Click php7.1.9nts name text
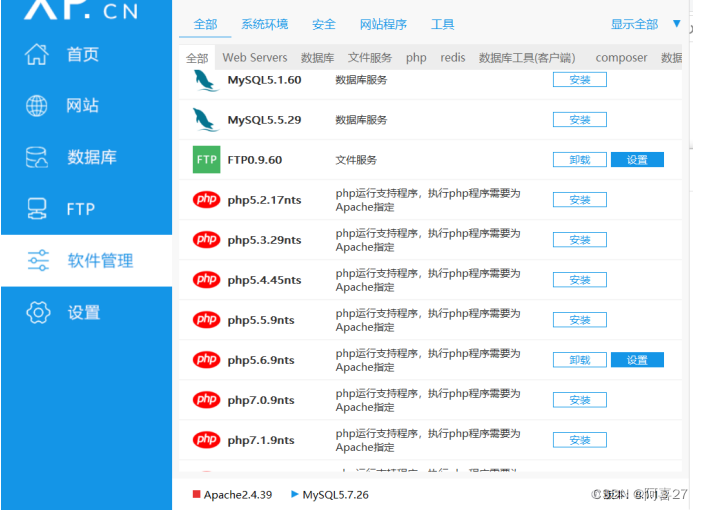The width and height of the screenshot is (703, 510). 261,440
